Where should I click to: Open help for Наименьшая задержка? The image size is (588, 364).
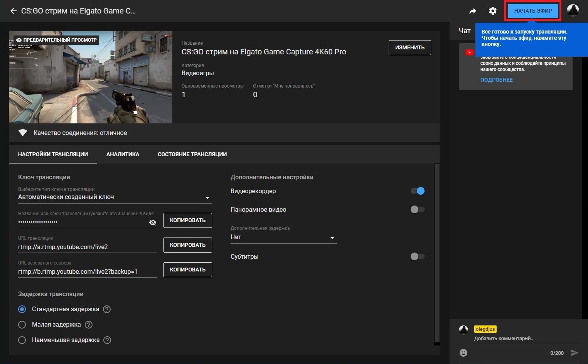[108, 340]
